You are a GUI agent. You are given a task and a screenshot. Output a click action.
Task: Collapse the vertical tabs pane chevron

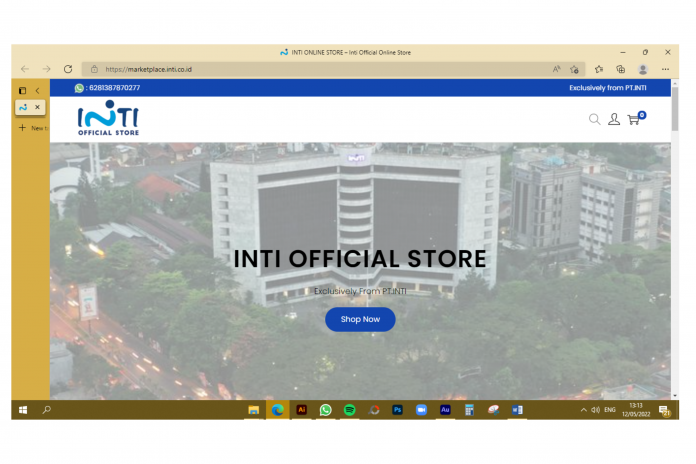click(37, 90)
